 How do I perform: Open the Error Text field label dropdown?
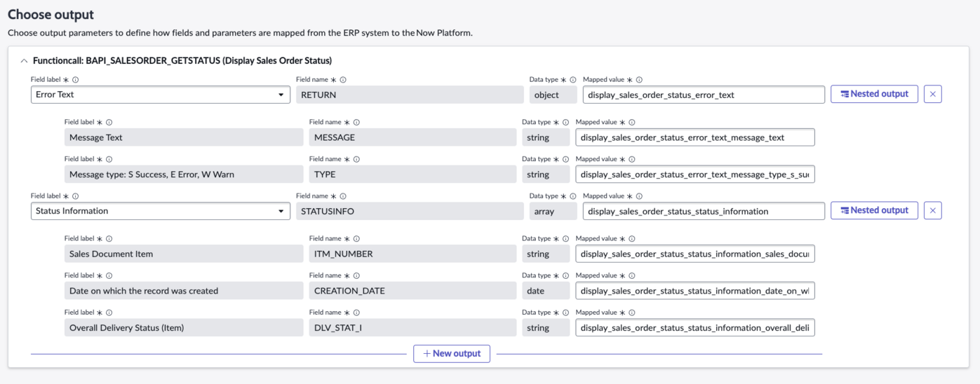(x=161, y=95)
